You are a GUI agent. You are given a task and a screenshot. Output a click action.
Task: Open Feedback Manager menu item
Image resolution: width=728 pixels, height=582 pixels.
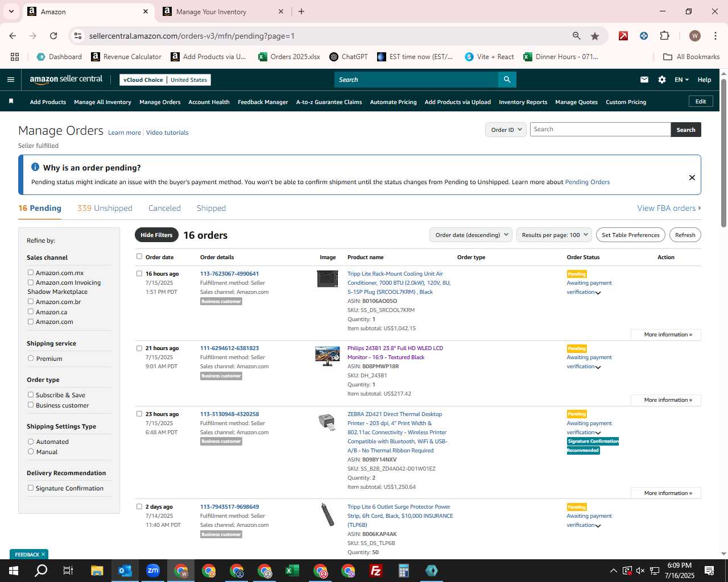pyautogui.click(x=263, y=102)
